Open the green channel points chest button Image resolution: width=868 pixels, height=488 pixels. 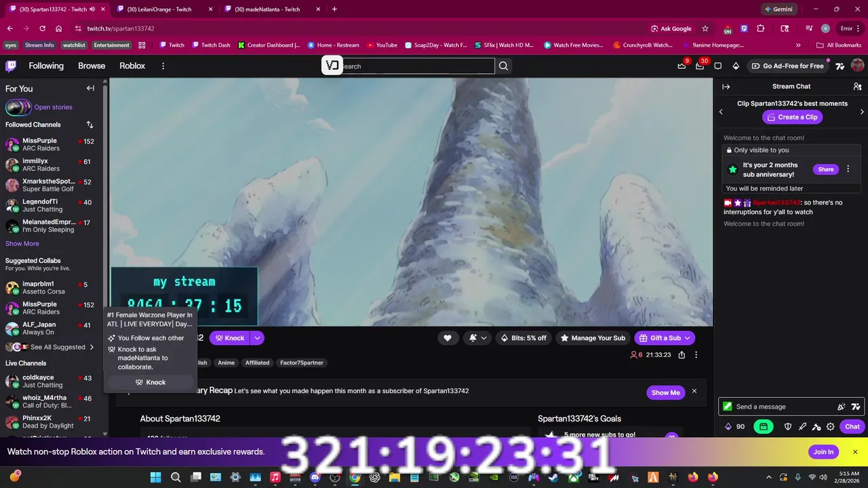click(x=764, y=426)
